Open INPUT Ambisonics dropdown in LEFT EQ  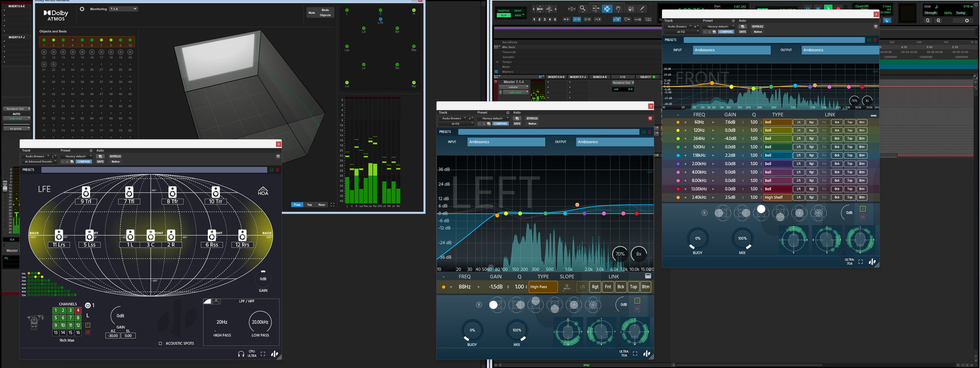click(506, 142)
